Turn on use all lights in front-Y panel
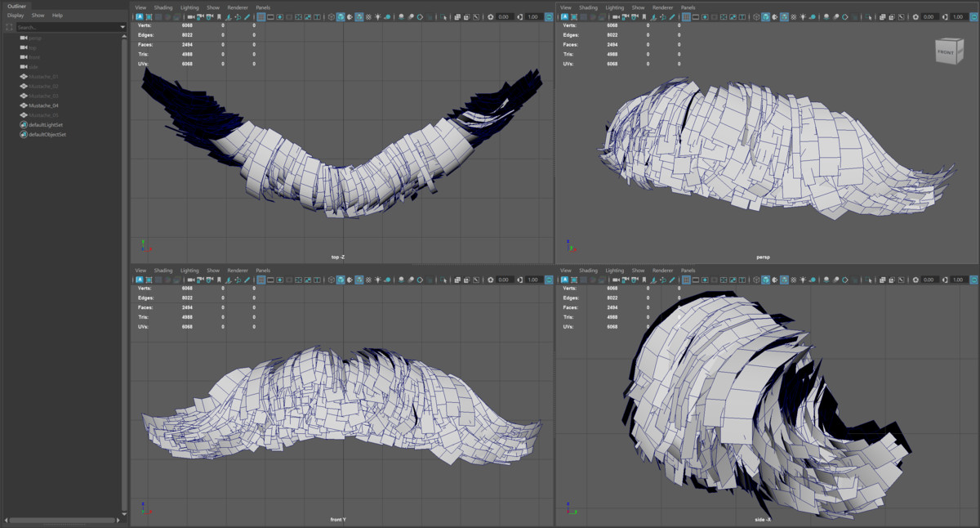The image size is (980, 528). coord(378,280)
